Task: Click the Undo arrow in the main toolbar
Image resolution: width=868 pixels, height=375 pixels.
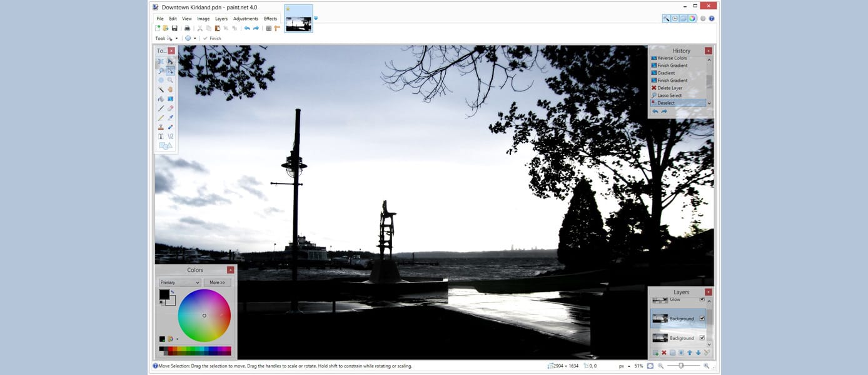Action: click(247, 28)
